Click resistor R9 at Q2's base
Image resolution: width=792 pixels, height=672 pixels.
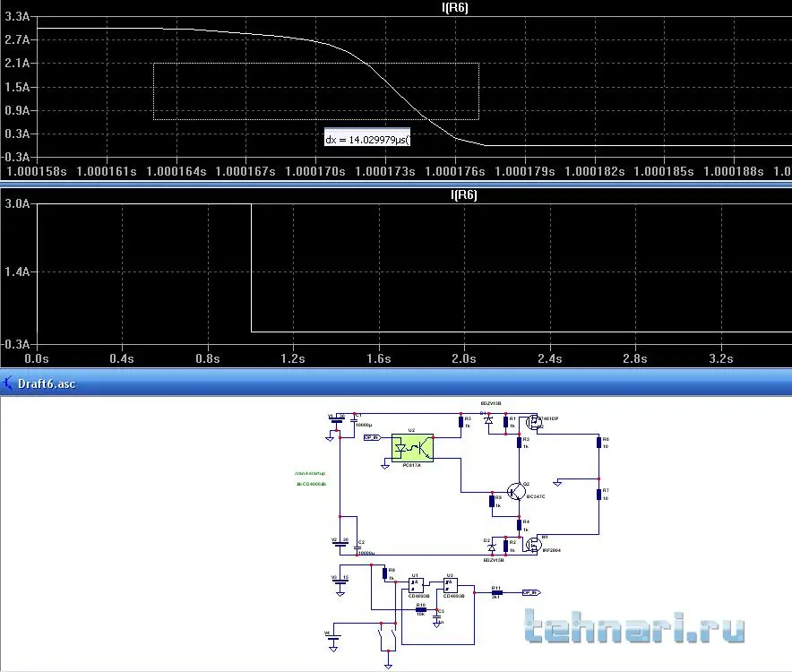492,501
